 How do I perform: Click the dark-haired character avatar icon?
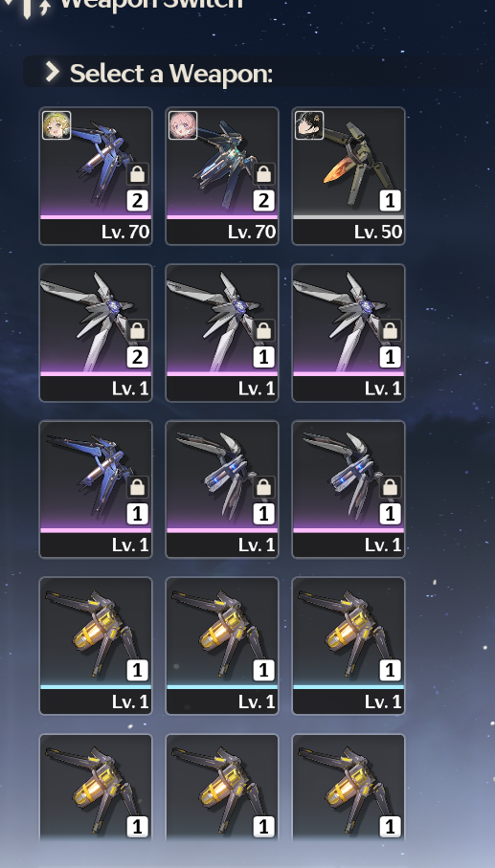309,125
